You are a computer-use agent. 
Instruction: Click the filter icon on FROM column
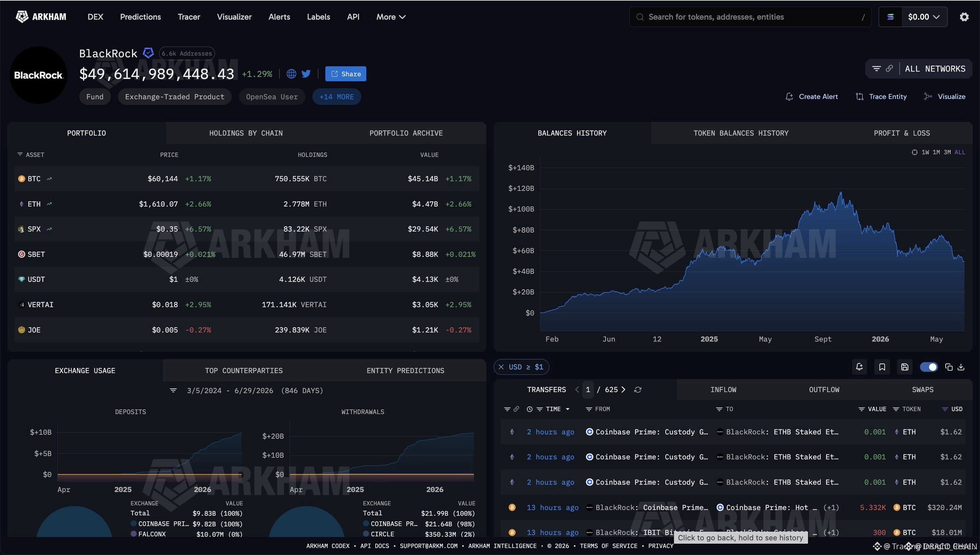click(x=589, y=409)
